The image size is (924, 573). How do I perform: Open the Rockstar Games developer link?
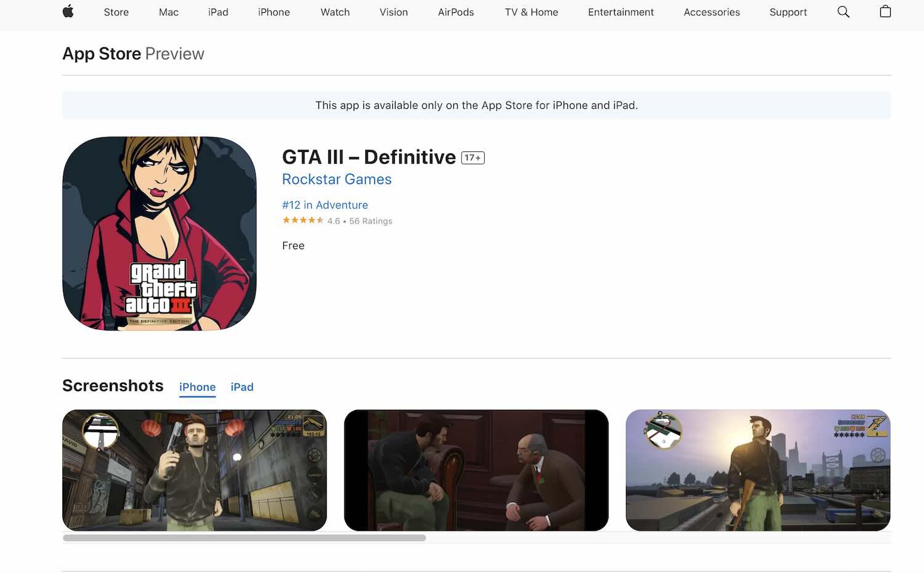[x=337, y=179]
